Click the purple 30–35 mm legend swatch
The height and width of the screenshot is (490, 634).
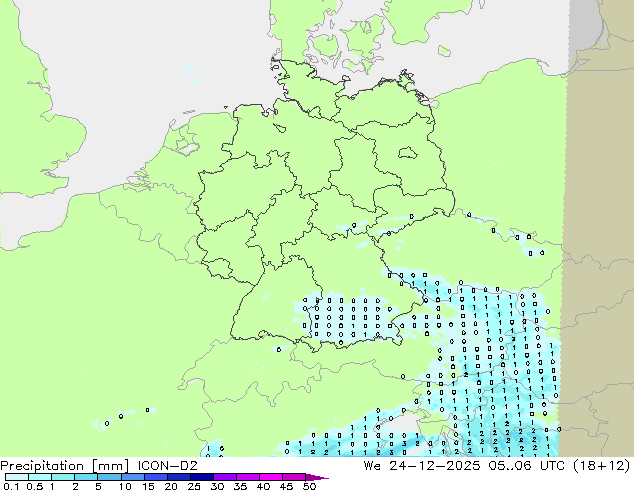pyautogui.click(x=224, y=477)
